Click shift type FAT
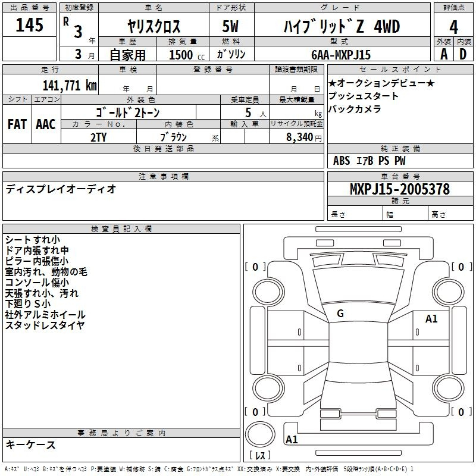Viewport: 476px width, 476px height. coord(17,124)
